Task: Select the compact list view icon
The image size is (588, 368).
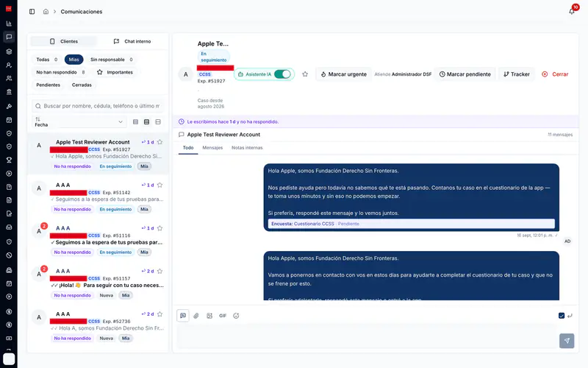Action: [136, 121]
